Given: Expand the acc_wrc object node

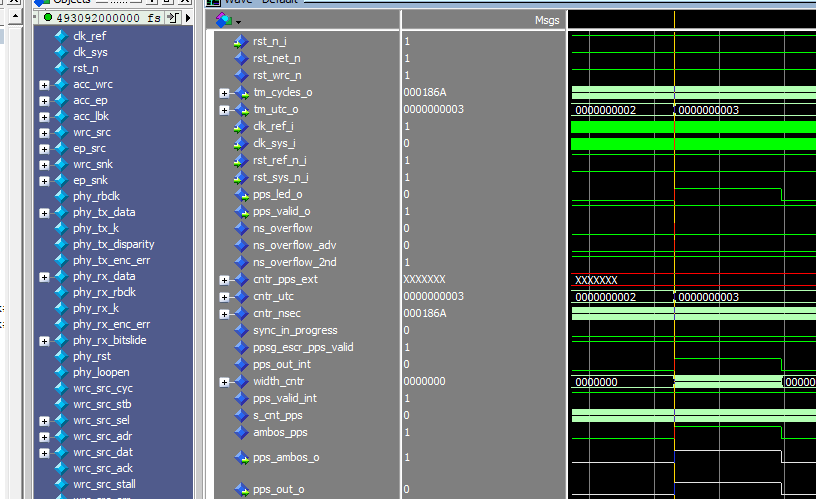Looking at the screenshot, I should [x=44, y=85].
